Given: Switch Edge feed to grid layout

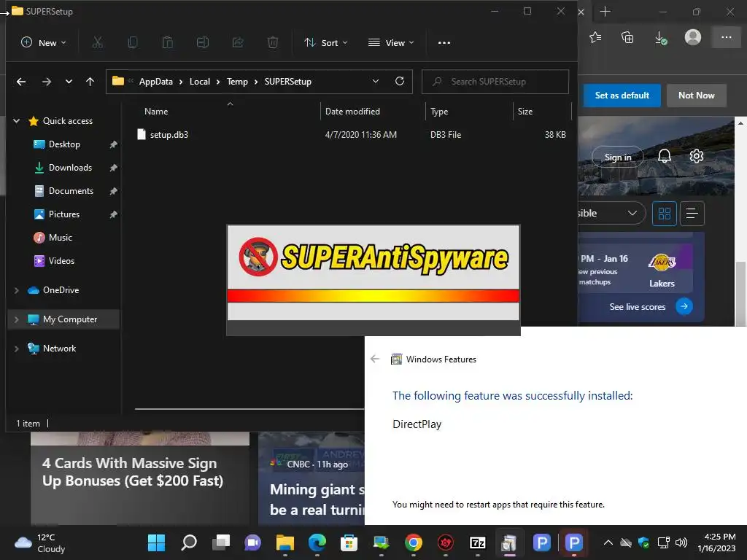Looking at the screenshot, I should pos(664,214).
